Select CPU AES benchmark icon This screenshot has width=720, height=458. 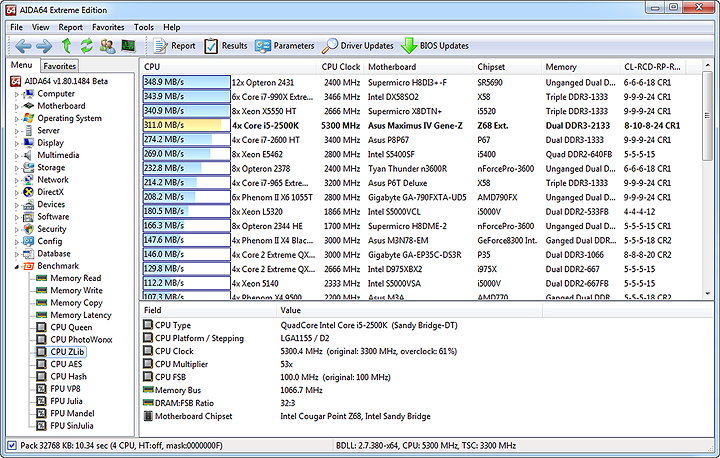41,364
